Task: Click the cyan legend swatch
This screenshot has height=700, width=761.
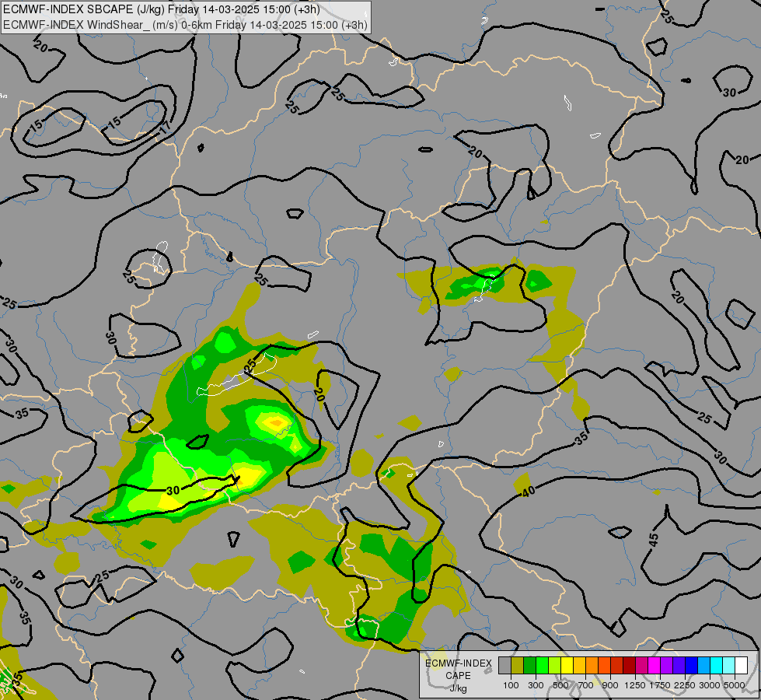Action: (717, 666)
